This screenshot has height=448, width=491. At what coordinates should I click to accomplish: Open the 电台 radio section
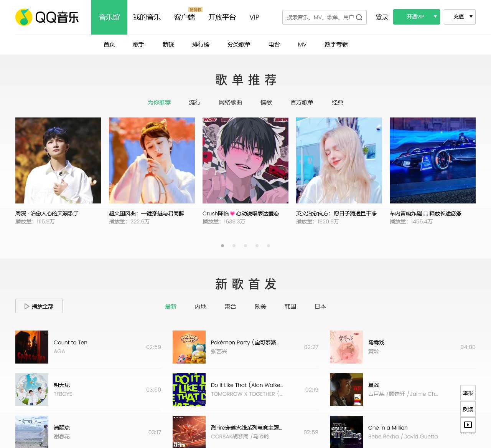[x=274, y=45]
